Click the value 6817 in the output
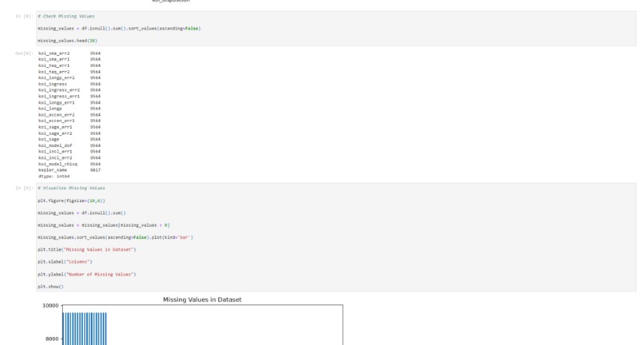 95,170
